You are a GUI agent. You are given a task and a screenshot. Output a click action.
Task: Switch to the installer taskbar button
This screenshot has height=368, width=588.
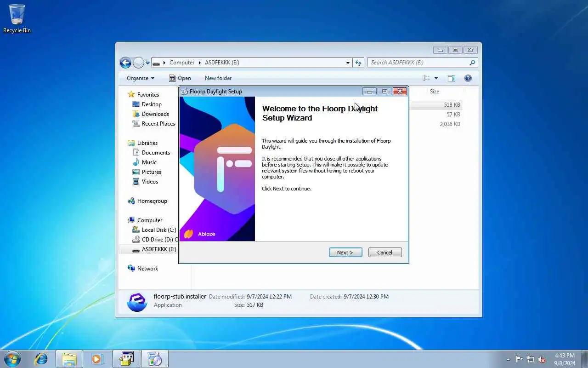[126, 359]
